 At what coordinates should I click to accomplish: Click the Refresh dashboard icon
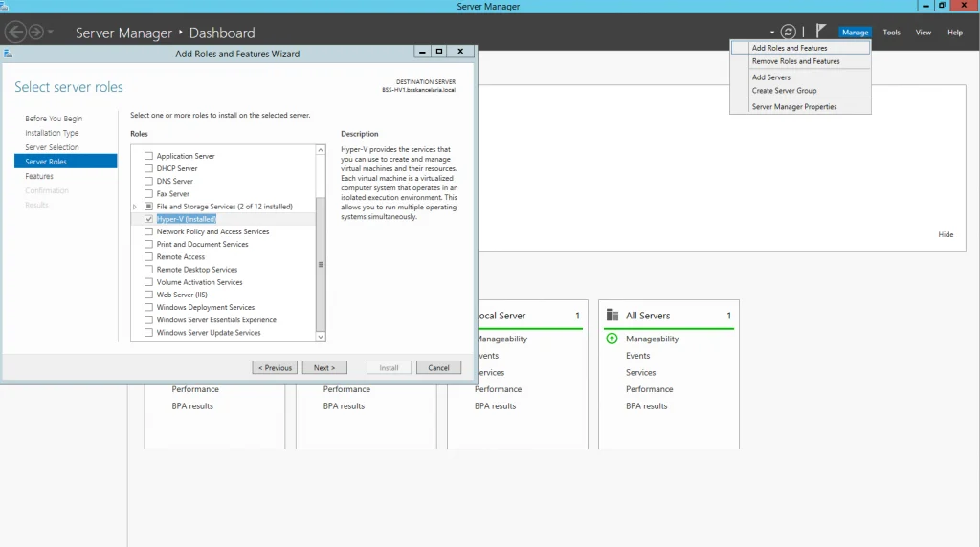[x=788, y=33]
